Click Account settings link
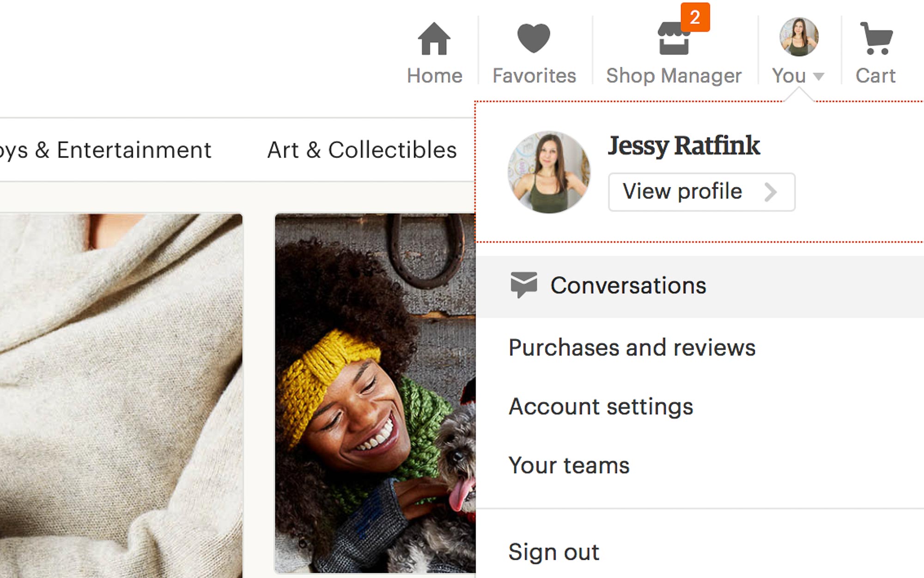This screenshot has height=578, width=924. pyautogui.click(x=600, y=406)
